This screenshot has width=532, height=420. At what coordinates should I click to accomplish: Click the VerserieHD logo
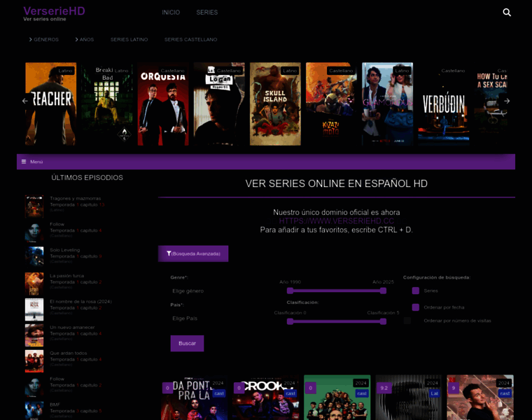tap(54, 11)
